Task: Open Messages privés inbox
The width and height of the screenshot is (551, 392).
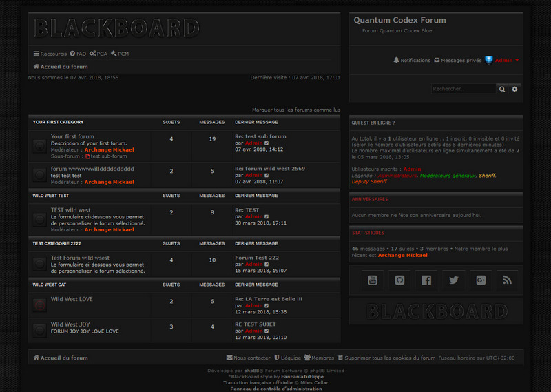Action: tap(457, 61)
